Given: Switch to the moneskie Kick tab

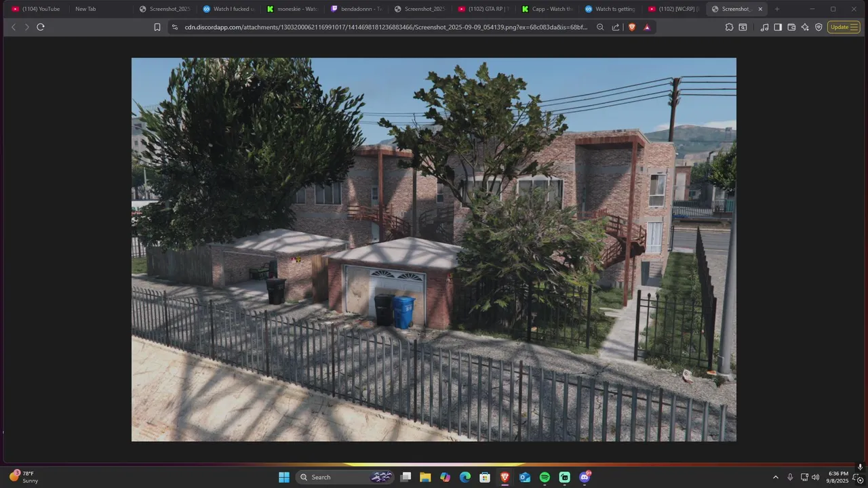Looking at the screenshot, I should click(x=292, y=9).
